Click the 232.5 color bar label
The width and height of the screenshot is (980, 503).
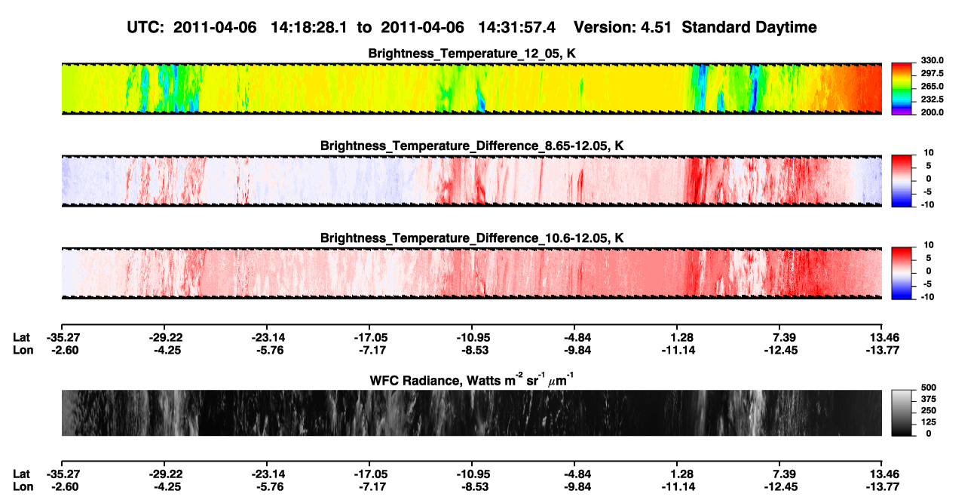coord(932,100)
